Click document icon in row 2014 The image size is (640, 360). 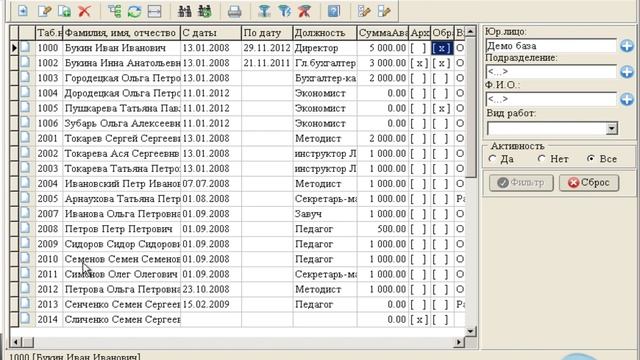tap(25, 319)
